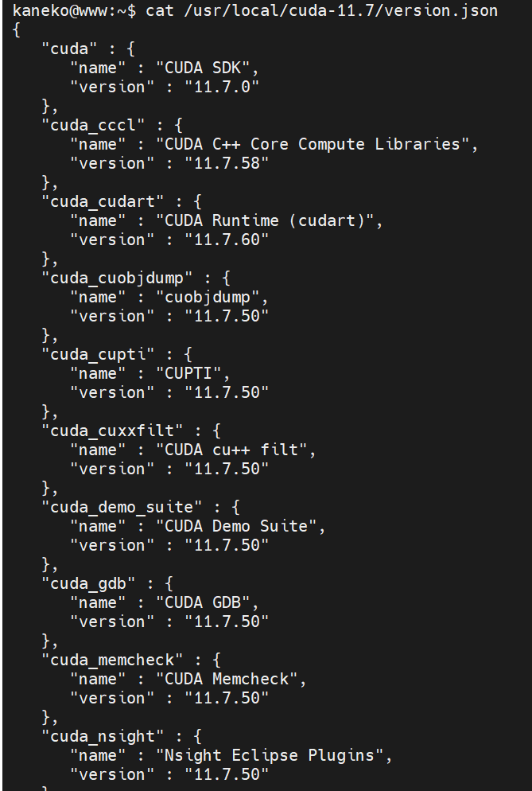532x791 pixels.
Task: Click the "cuda_cuxxfilt" key
Action: click(112, 431)
